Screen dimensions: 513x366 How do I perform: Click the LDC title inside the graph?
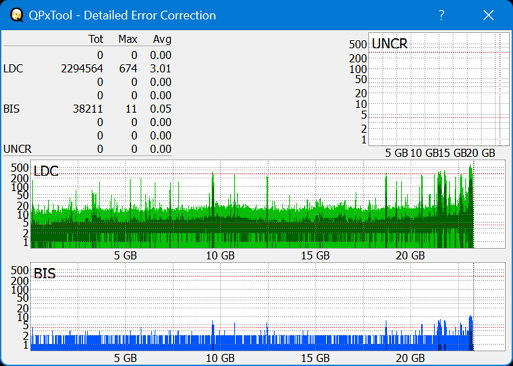[x=46, y=171]
